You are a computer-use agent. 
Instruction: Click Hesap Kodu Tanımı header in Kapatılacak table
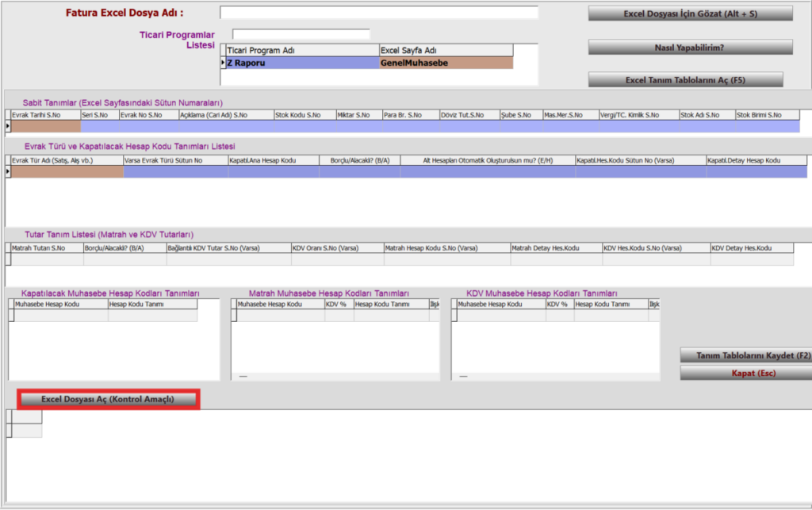point(153,304)
